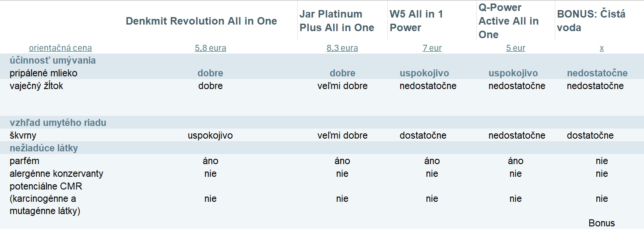The width and height of the screenshot is (644, 229).
Task: Click the x link under BONUS column
Action: click(602, 48)
